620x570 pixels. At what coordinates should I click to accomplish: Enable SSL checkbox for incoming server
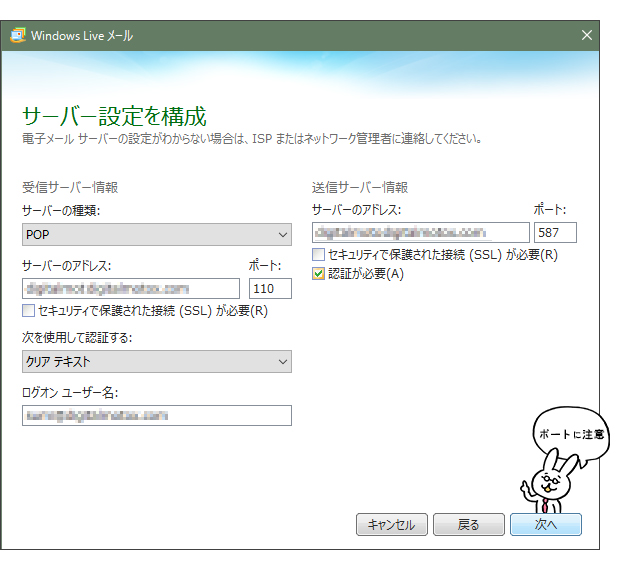pos(28,311)
